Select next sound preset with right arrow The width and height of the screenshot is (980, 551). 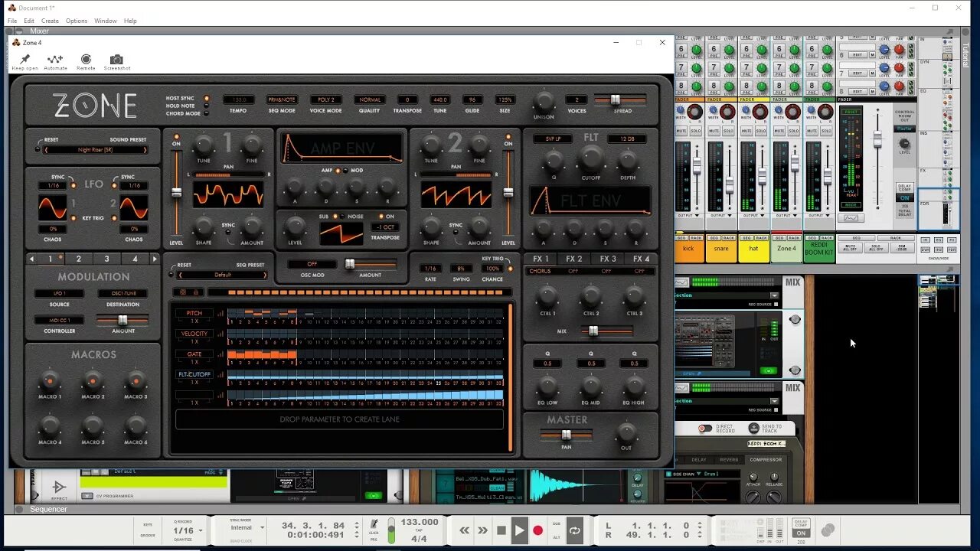145,150
